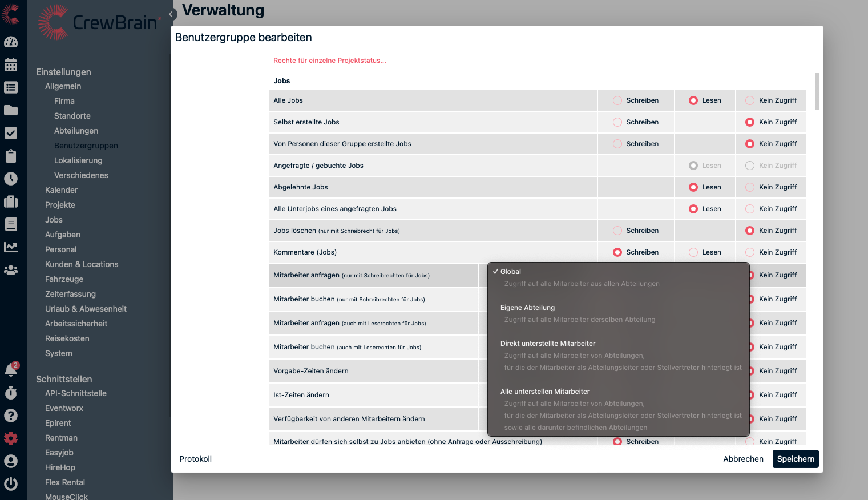Click the power logout icon
Image resolution: width=868 pixels, height=500 pixels.
11,484
